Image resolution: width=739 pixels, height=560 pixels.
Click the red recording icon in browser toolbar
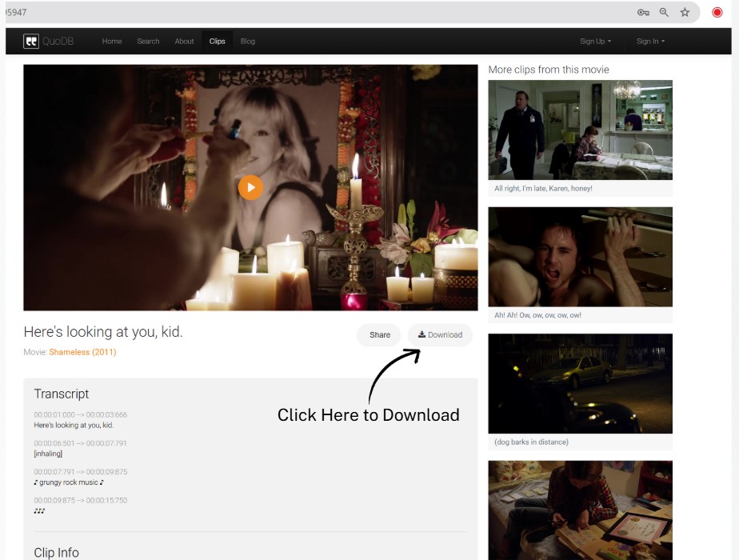(x=717, y=12)
